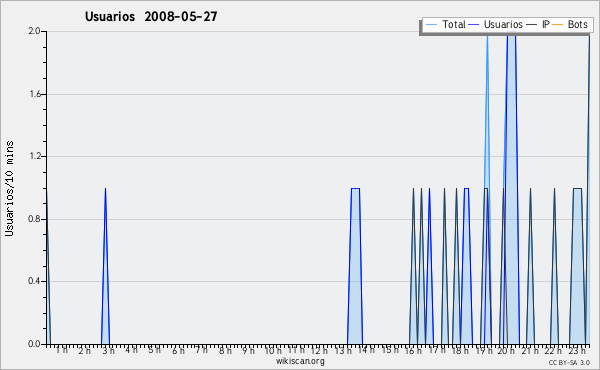Click the 0.0 y-axis value
The height and width of the screenshot is (370, 600).
tap(34, 344)
